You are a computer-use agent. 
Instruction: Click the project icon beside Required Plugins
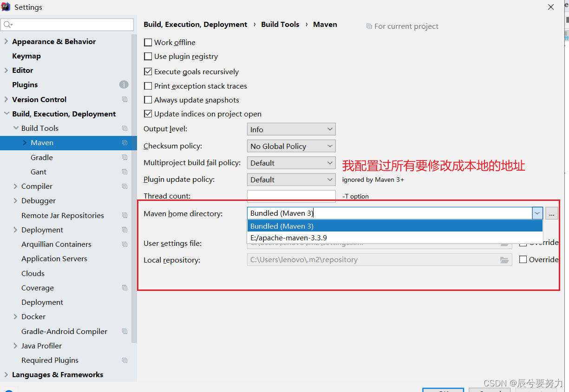124,360
